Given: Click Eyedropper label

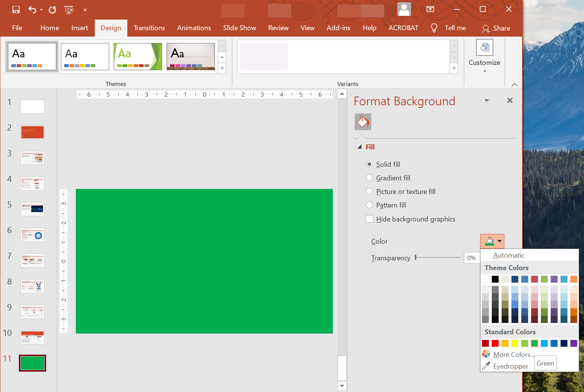Looking at the screenshot, I should coord(511,366).
